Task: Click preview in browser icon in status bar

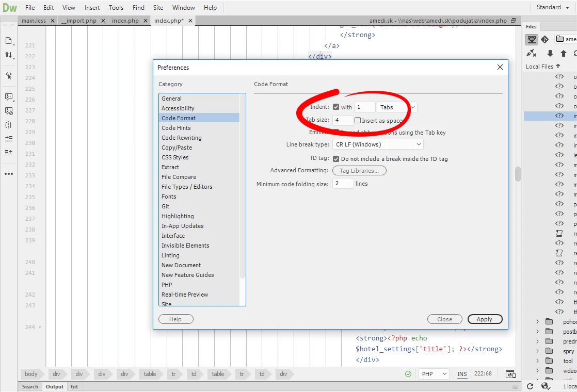Action: coord(510,374)
